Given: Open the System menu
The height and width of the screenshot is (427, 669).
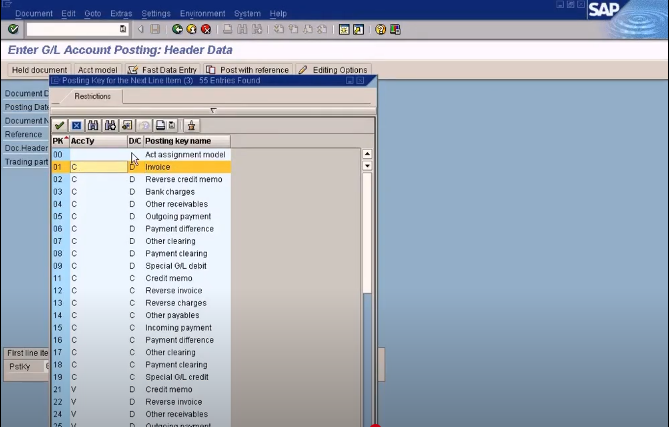Looking at the screenshot, I should pos(247,14).
